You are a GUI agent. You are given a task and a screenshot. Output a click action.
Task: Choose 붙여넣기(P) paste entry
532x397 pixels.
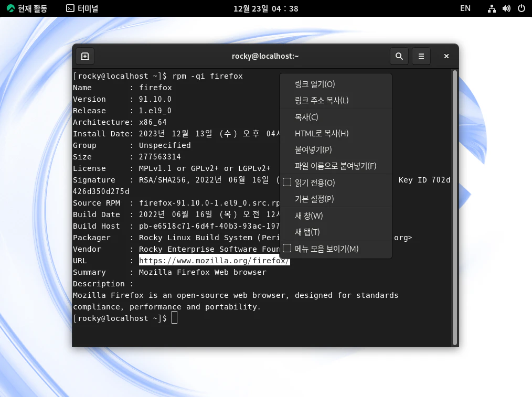pos(336,149)
